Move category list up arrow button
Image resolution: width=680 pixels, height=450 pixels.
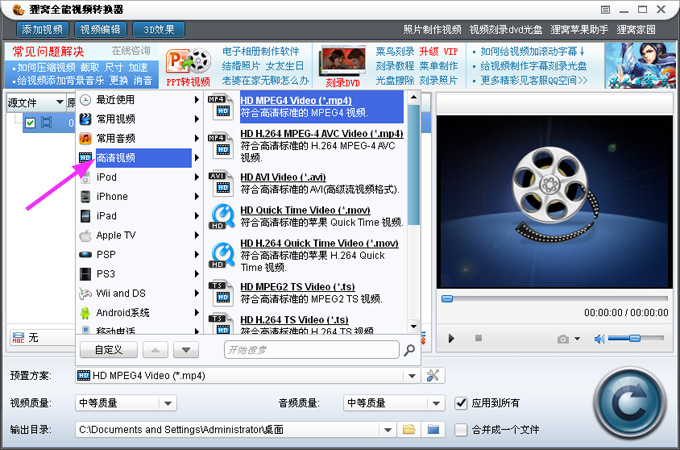[155, 350]
